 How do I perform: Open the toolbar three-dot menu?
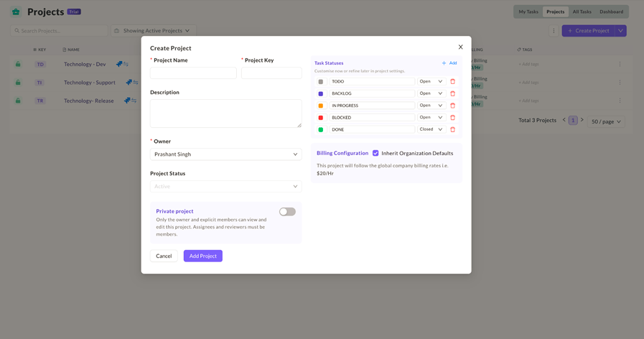[554, 31]
